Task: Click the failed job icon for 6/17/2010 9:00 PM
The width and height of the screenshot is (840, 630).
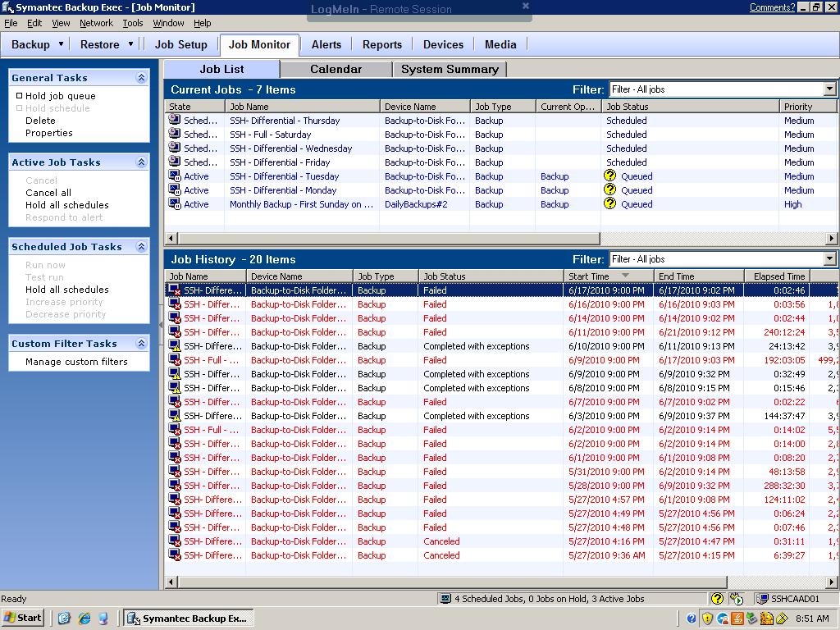Action: coord(174,290)
